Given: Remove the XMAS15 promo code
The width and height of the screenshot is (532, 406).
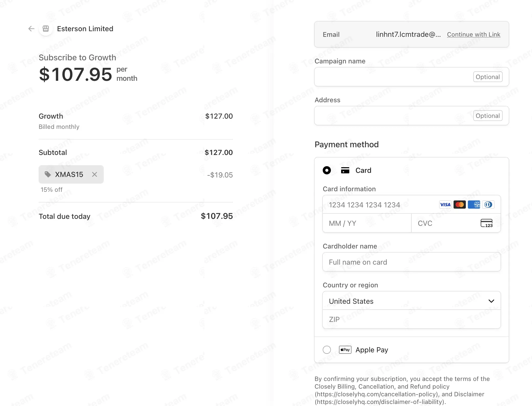Looking at the screenshot, I should 95,174.
